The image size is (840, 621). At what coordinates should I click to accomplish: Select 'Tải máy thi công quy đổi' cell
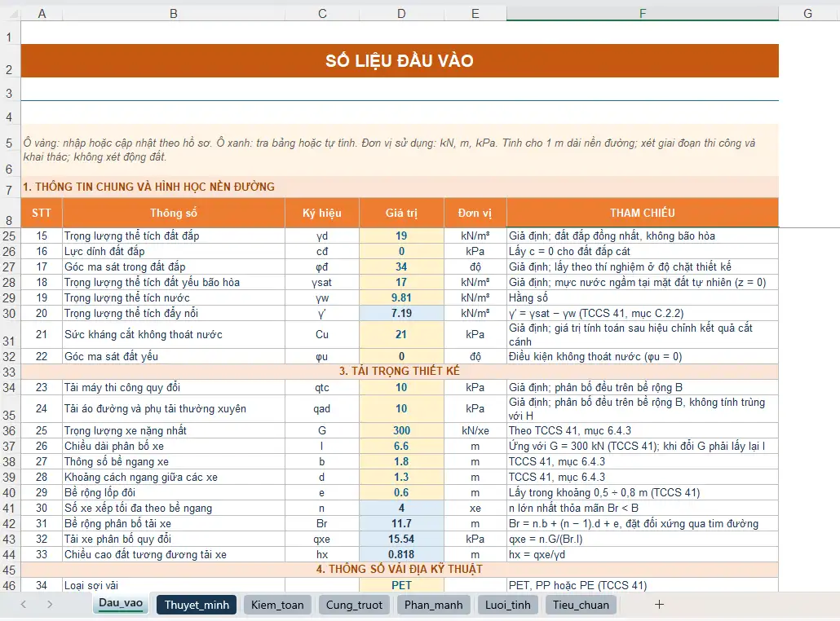point(174,388)
